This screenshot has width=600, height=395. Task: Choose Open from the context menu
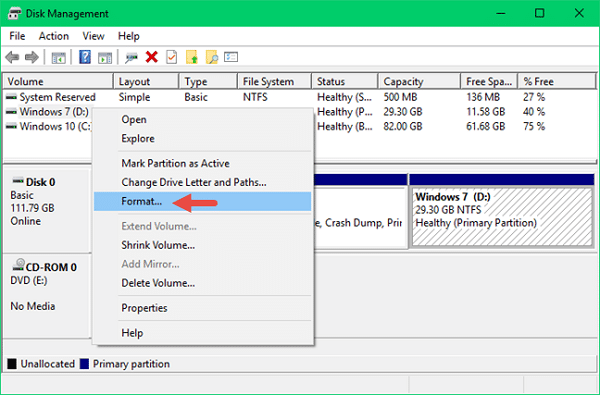[203, 119]
